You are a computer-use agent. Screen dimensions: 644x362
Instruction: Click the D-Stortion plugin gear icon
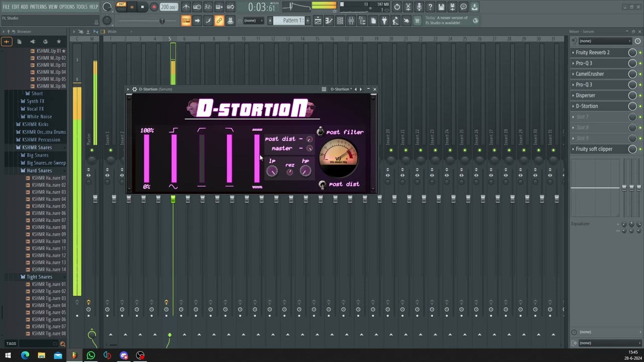pos(134,89)
